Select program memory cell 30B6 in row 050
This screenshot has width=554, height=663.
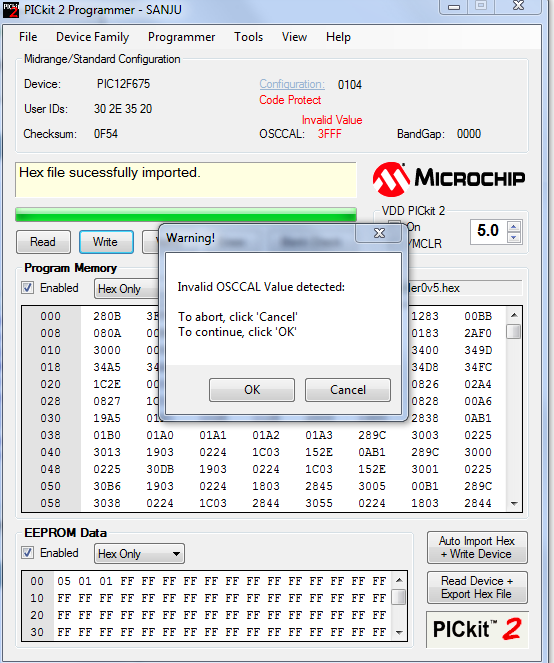(107, 486)
